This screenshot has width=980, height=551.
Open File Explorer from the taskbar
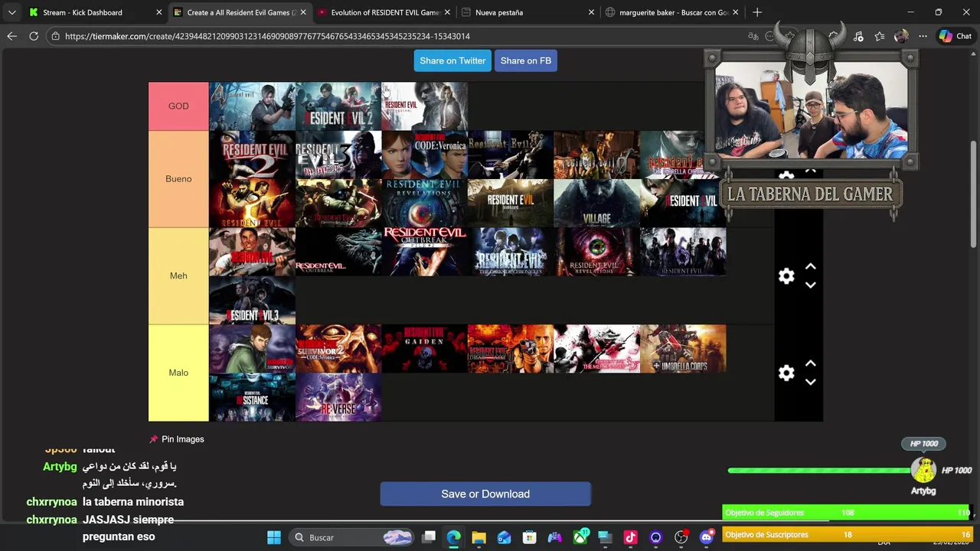pyautogui.click(x=479, y=537)
